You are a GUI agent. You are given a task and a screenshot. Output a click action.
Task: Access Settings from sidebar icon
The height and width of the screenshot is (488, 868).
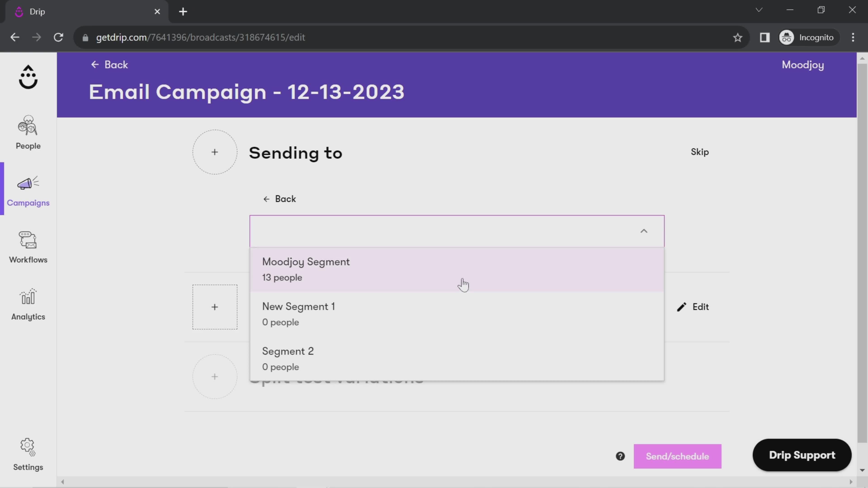pos(28,454)
